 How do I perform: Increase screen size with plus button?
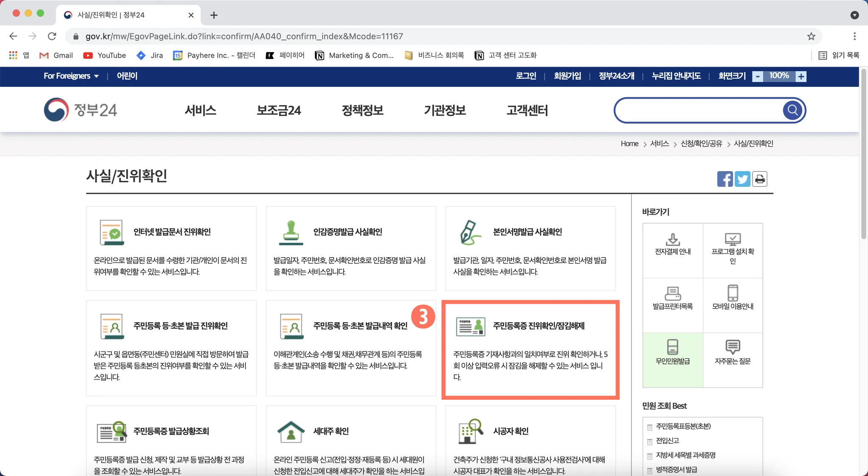pyautogui.click(x=801, y=77)
